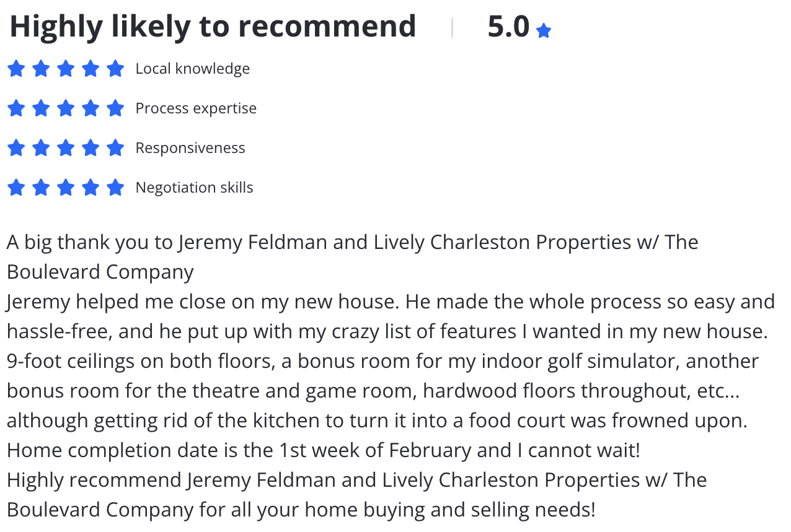
Task: Click fifth star in Local knowledge row
Action: pos(115,69)
